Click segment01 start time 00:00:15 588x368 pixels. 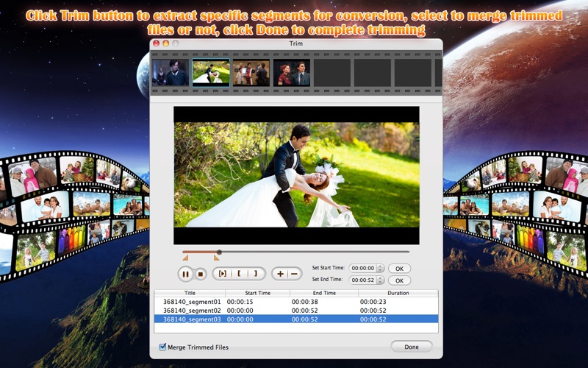pyautogui.click(x=240, y=302)
